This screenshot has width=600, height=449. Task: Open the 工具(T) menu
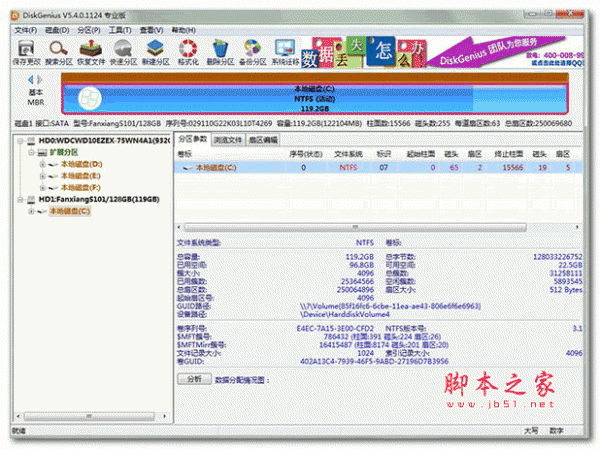[x=120, y=30]
